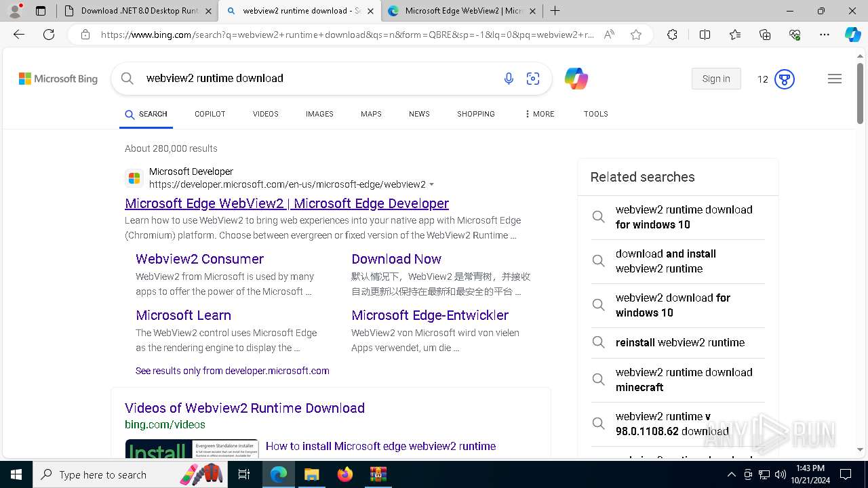Click the taskbar search box
The width and height of the screenshot is (868, 488).
pyautogui.click(x=131, y=474)
